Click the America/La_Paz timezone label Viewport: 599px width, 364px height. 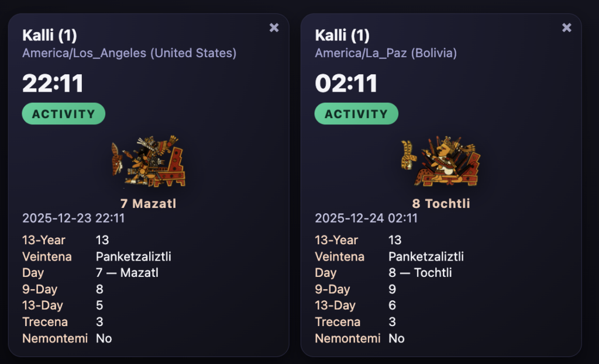coord(385,53)
